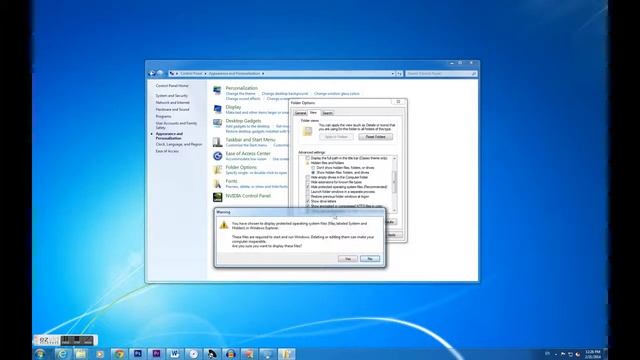The height and width of the screenshot is (360, 640).
Task: Open the taskbar clock showing date and time
Action: 592,354
